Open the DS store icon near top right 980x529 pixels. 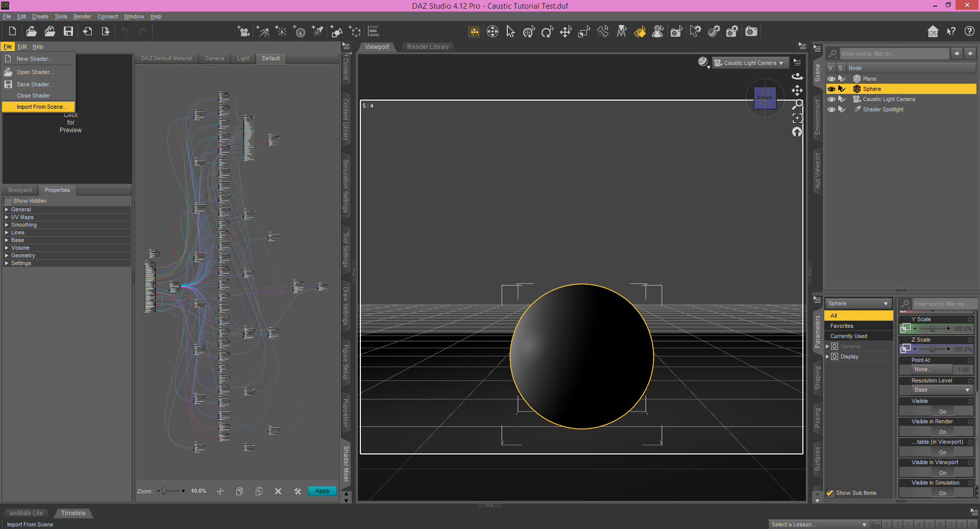pos(933,31)
